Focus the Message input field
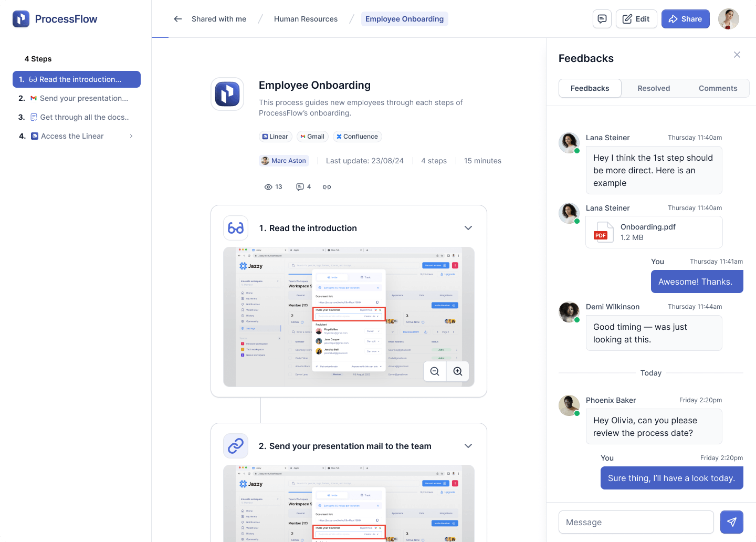The height and width of the screenshot is (542, 756). (x=636, y=522)
